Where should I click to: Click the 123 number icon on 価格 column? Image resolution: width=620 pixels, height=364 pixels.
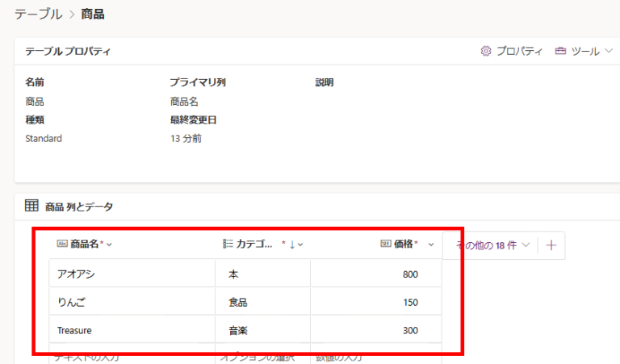[386, 245]
